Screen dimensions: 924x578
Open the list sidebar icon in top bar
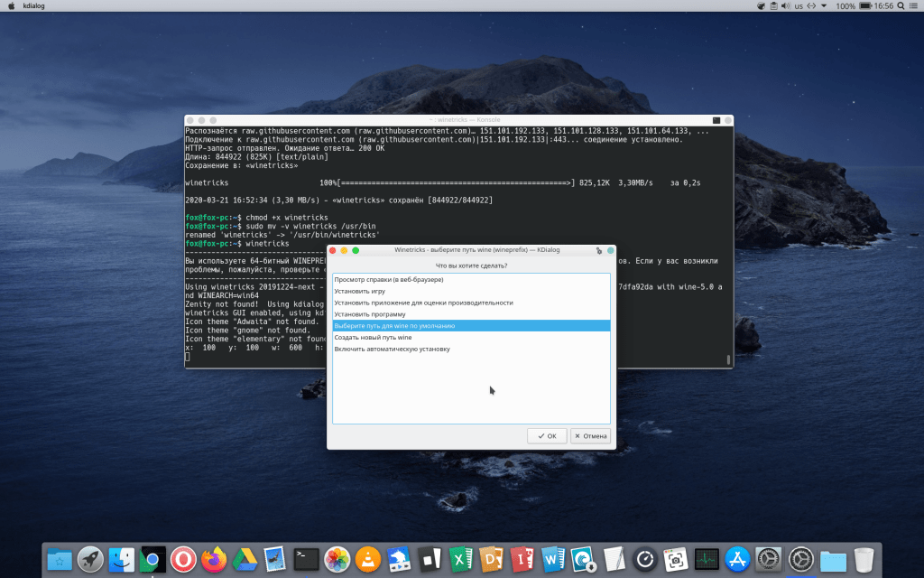point(914,6)
